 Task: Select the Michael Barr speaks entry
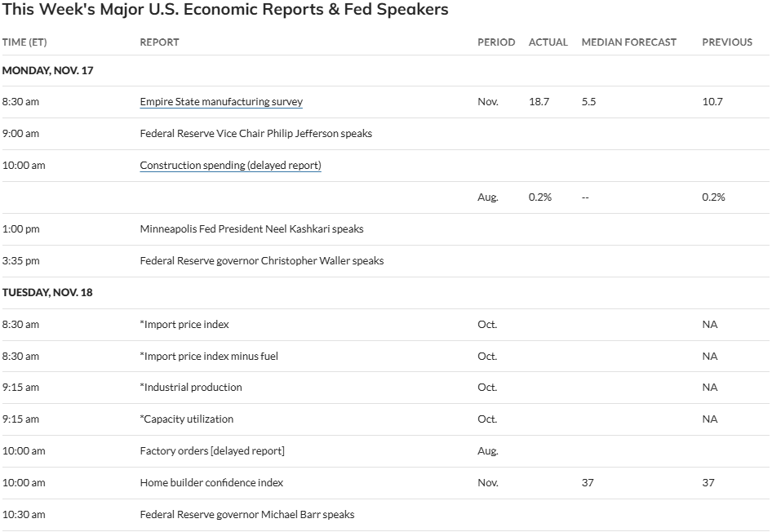(x=247, y=515)
